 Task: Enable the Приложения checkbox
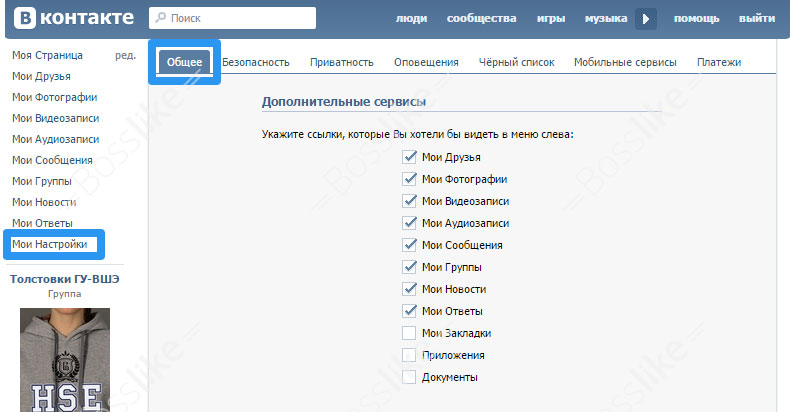409,355
